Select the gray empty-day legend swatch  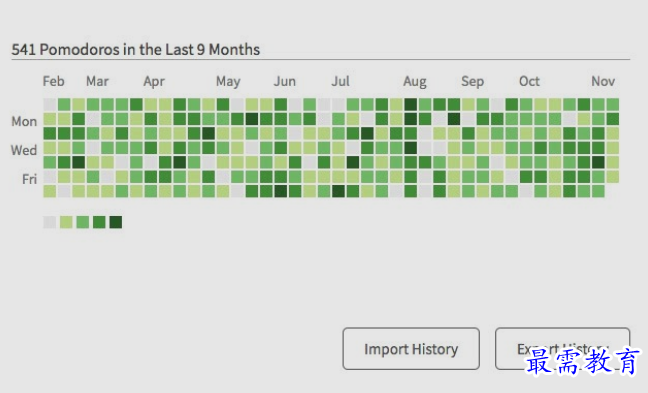click(50, 222)
